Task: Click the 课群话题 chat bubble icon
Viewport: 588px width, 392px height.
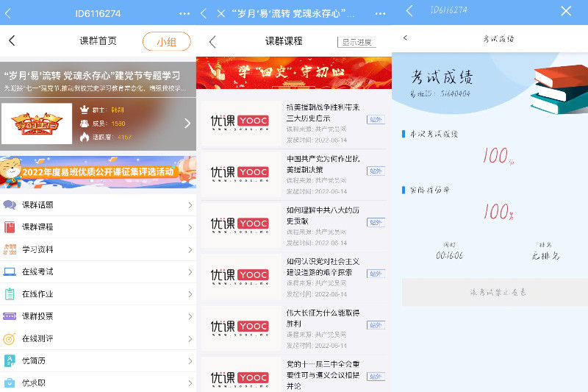Action: [x=10, y=204]
